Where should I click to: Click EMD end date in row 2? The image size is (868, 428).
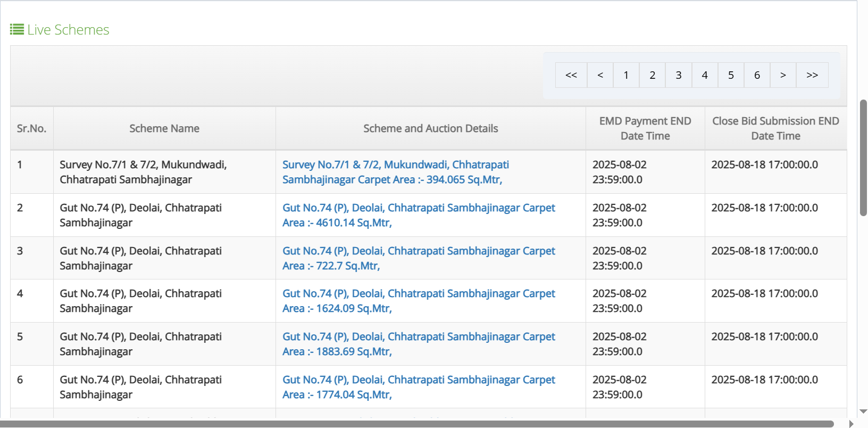[x=645, y=215]
